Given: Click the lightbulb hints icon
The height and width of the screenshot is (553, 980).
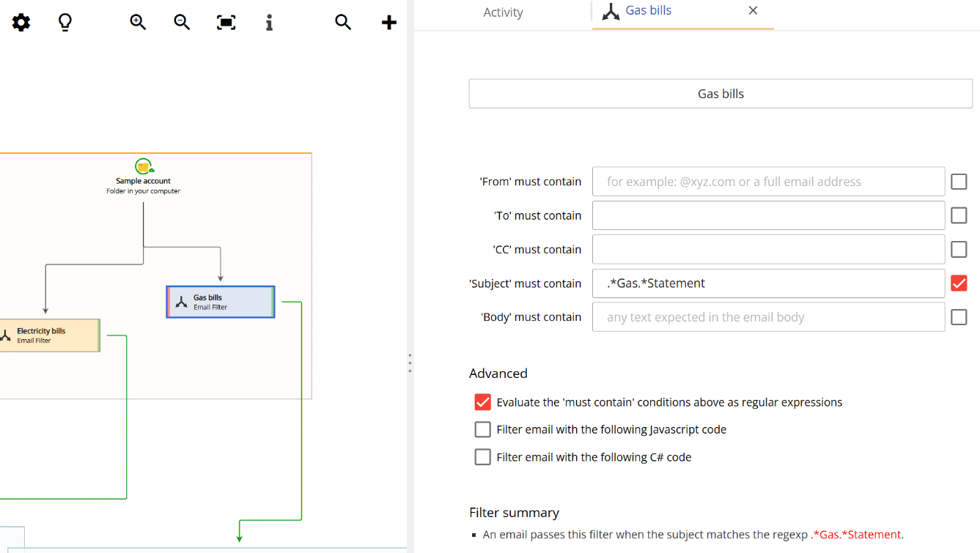Looking at the screenshot, I should (65, 22).
